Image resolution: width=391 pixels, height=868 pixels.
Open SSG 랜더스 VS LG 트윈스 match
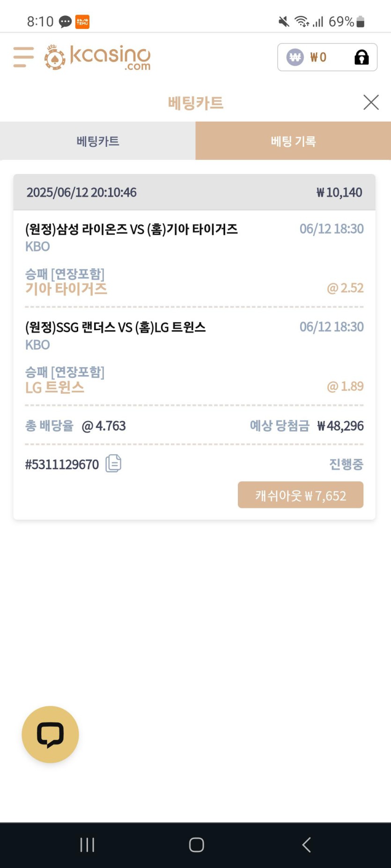click(x=115, y=327)
